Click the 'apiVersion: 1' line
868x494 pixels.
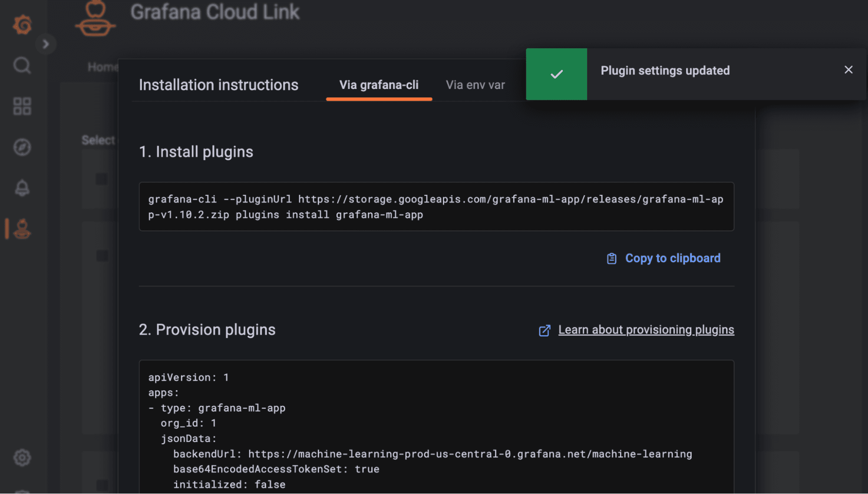(x=188, y=377)
